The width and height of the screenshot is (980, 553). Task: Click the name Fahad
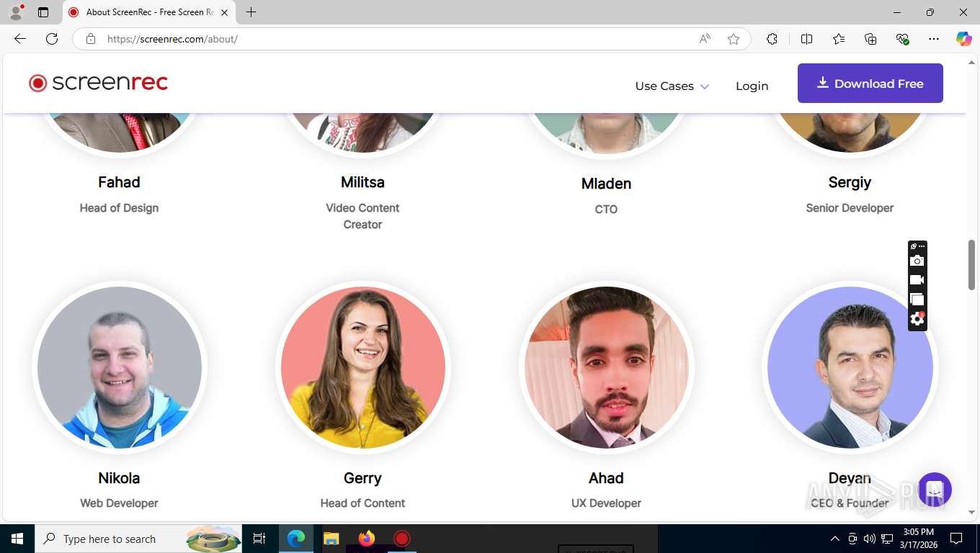tap(119, 182)
